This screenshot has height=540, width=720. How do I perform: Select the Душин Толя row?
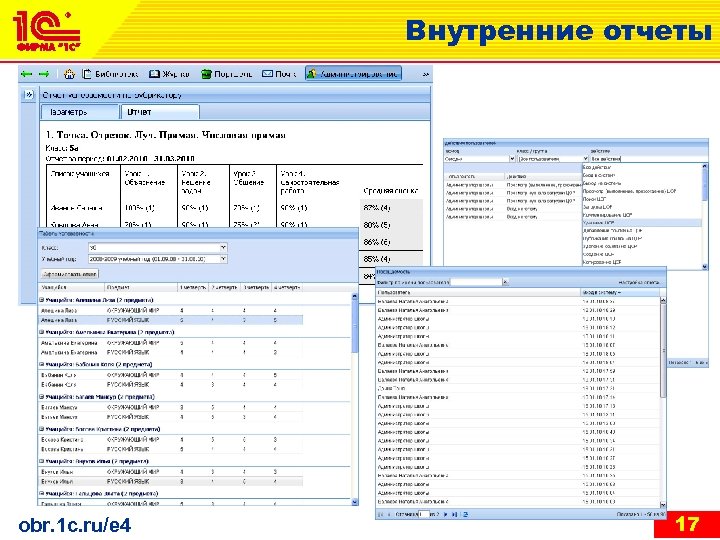518,388
